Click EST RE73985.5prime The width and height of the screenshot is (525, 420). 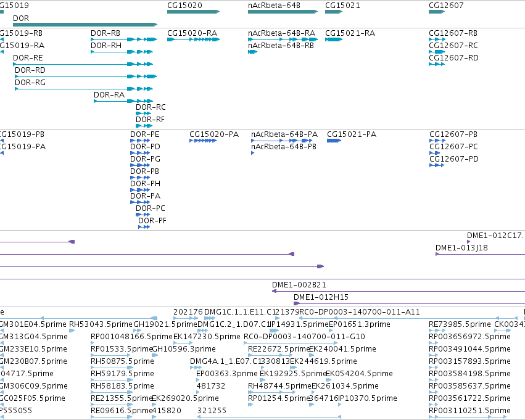460,324
